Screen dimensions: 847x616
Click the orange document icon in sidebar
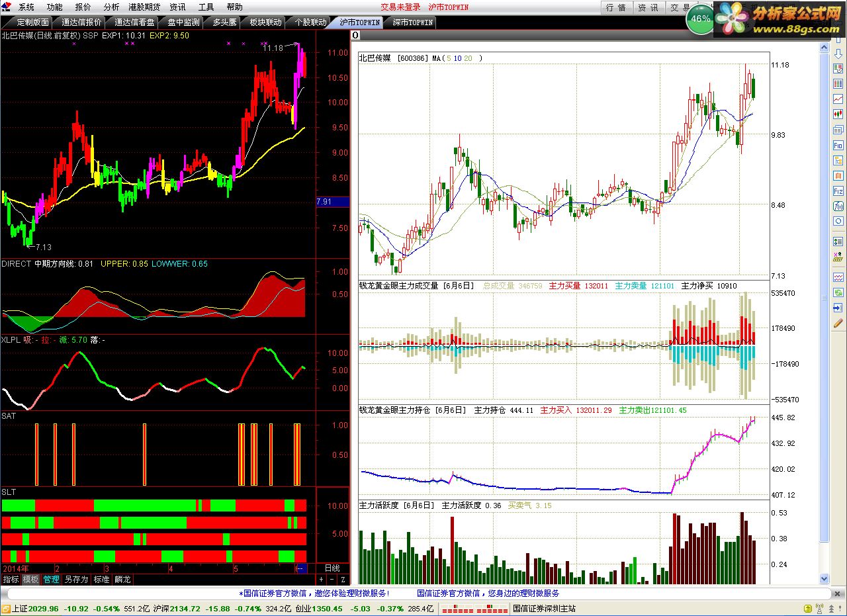838,175
